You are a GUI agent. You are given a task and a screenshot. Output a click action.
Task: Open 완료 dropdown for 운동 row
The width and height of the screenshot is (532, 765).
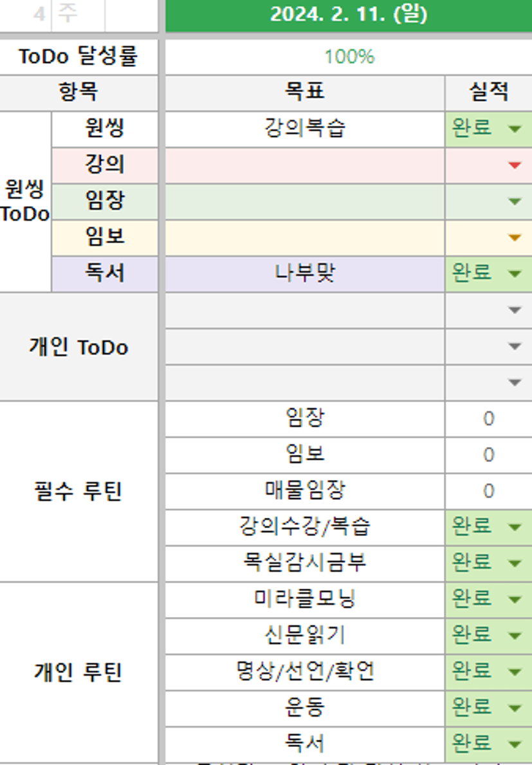pyautogui.click(x=514, y=708)
